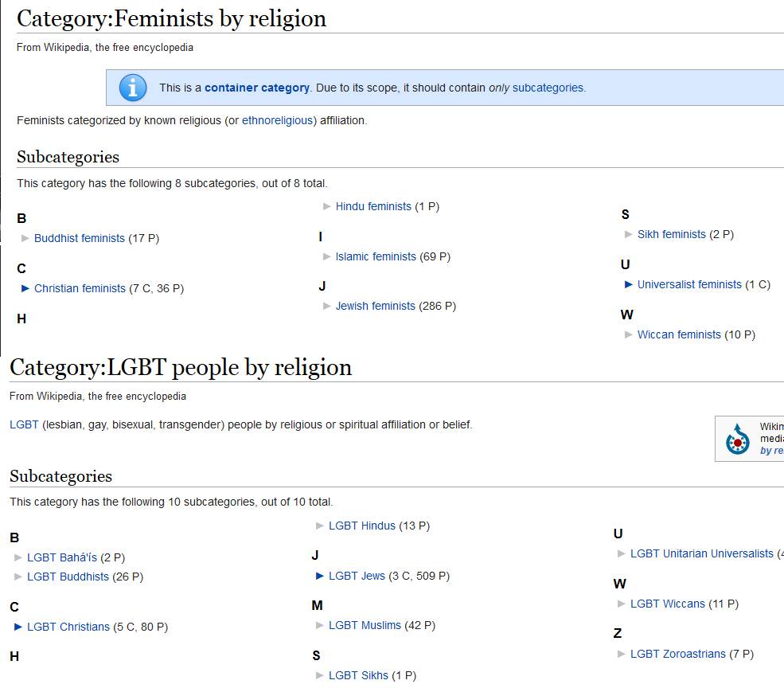Expand the Universalist feminists subcategory arrow
This screenshot has width=784, height=688.
click(x=629, y=284)
